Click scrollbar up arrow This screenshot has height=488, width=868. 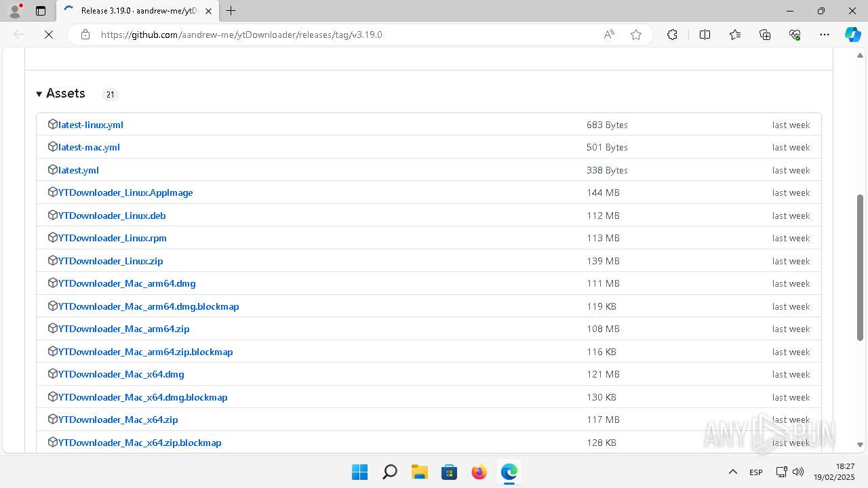point(860,55)
